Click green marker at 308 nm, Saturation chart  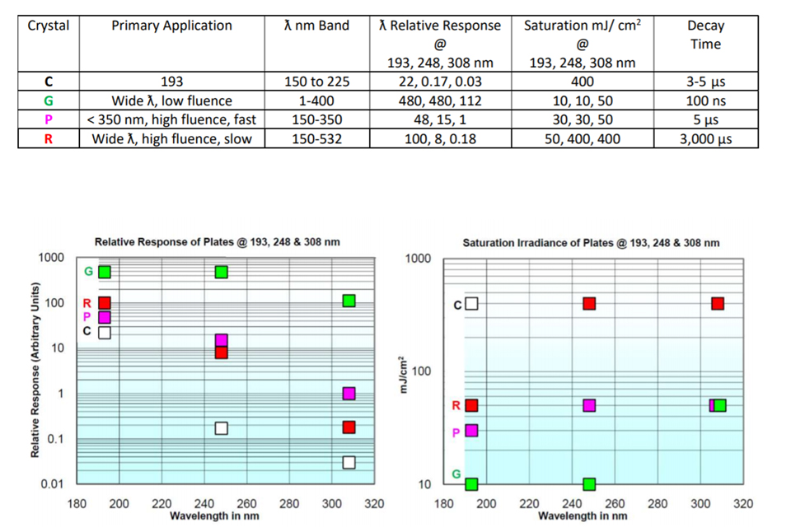tap(720, 405)
